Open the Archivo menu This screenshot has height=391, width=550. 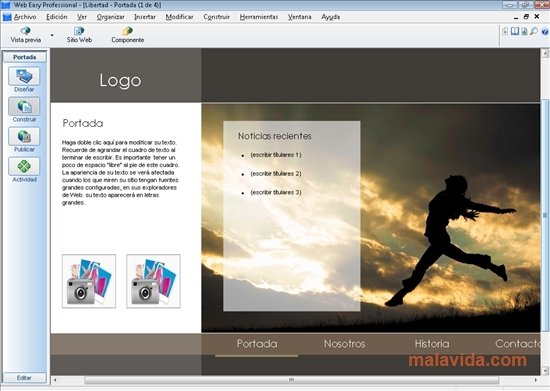click(25, 17)
